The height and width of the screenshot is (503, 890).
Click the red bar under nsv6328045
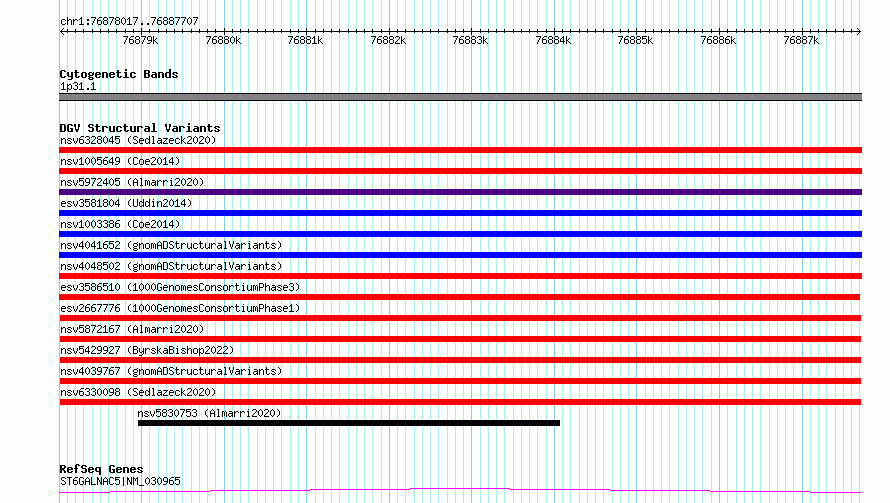click(460, 150)
